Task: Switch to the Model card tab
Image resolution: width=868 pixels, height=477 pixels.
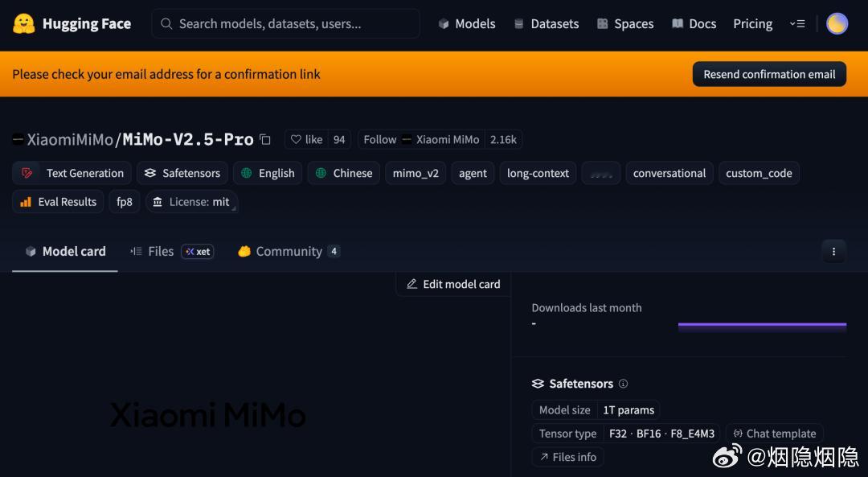Action: (65, 252)
